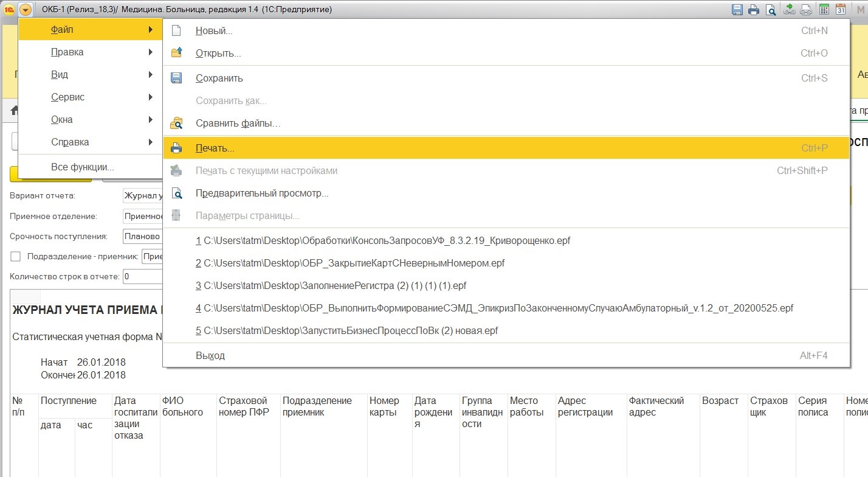Select Печать... in the File menu
The height and width of the screenshot is (477, 868).
215,148
